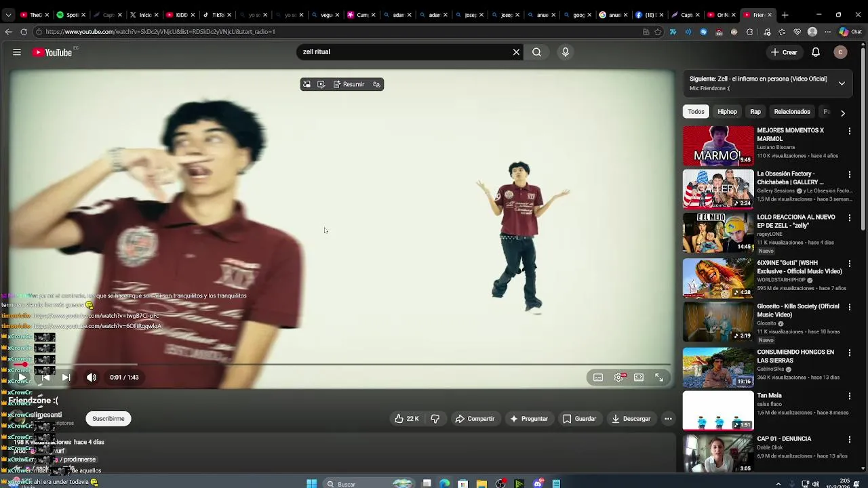Image resolution: width=868 pixels, height=488 pixels.
Task: Open options for Gloosito Killa Society video
Action: [x=850, y=307]
